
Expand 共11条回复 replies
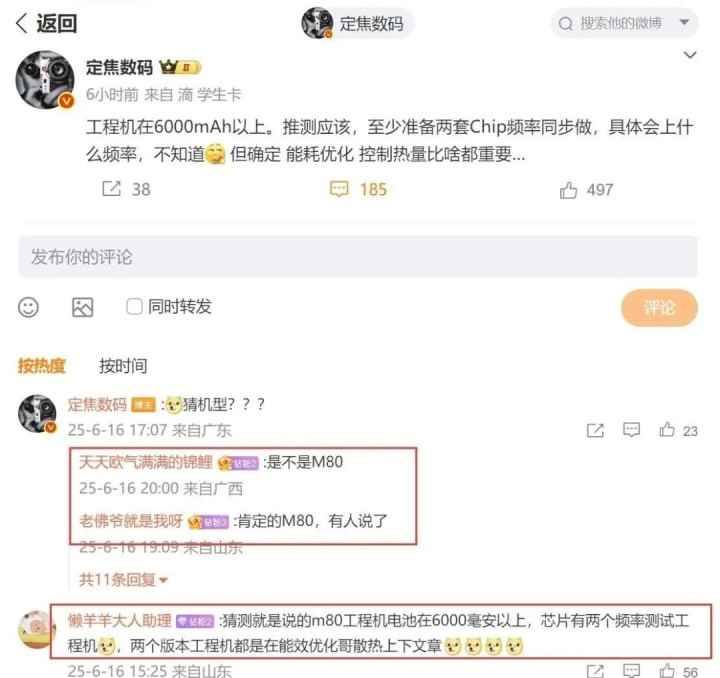click(123, 580)
